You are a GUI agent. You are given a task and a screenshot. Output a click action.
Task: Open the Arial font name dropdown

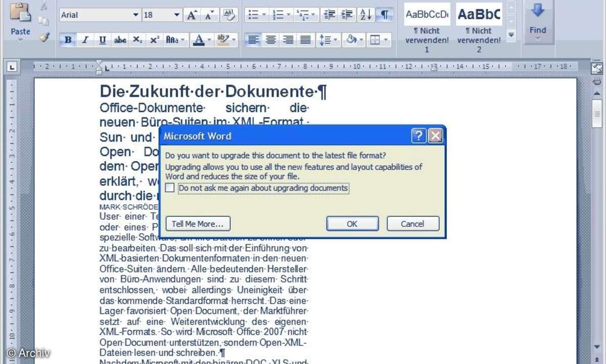[135, 15]
